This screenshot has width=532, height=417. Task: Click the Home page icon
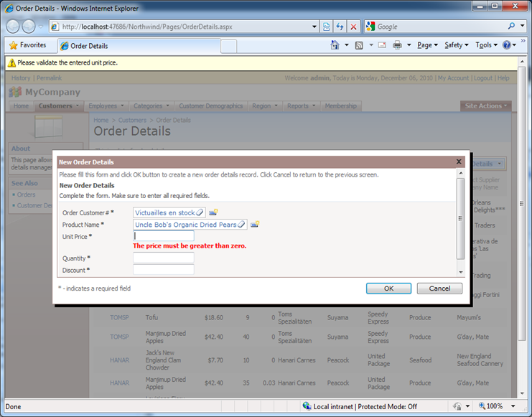click(x=335, y=45)
